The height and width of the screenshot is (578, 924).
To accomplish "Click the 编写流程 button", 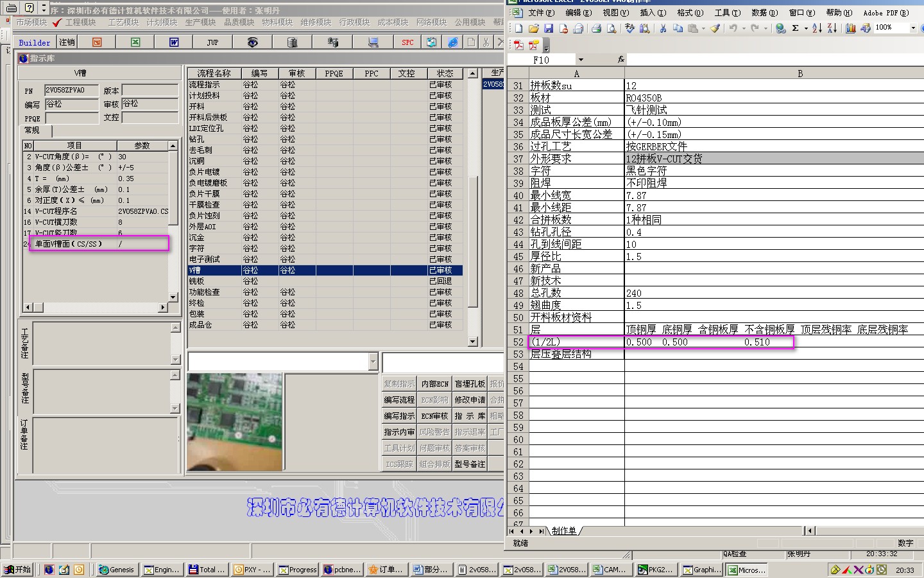I will [399, 400].
